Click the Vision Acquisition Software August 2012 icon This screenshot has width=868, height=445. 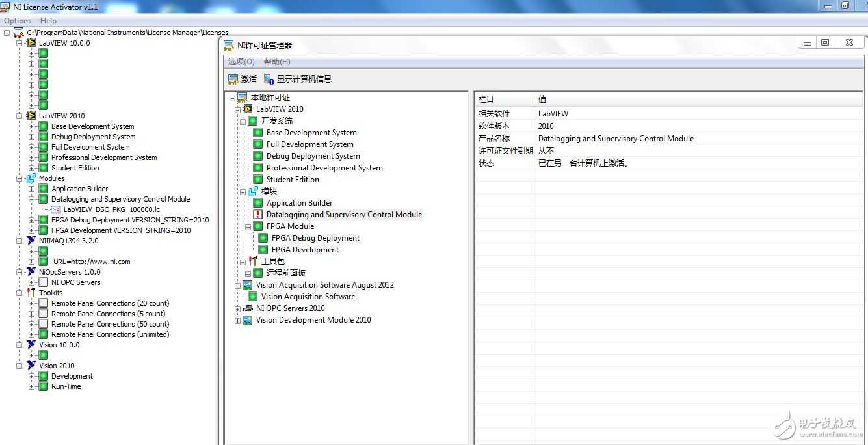pos(248,285)
